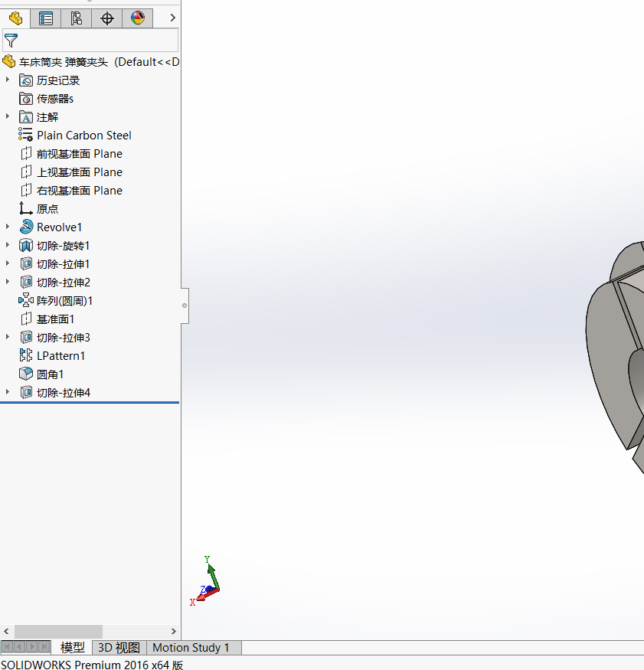This screenshot has width=644, height=670.
Task: Click the 前视基准面 Plane icon
Action: (x=26, y=154)
